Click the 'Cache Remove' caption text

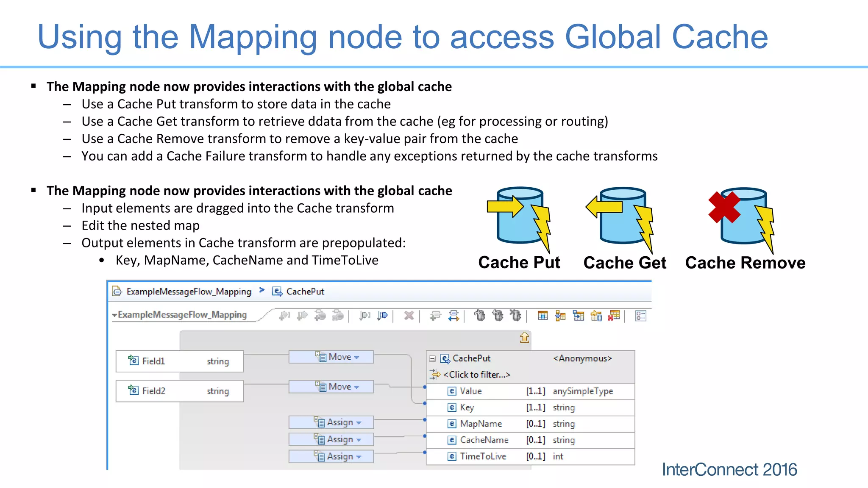click(x=745, y=263)
